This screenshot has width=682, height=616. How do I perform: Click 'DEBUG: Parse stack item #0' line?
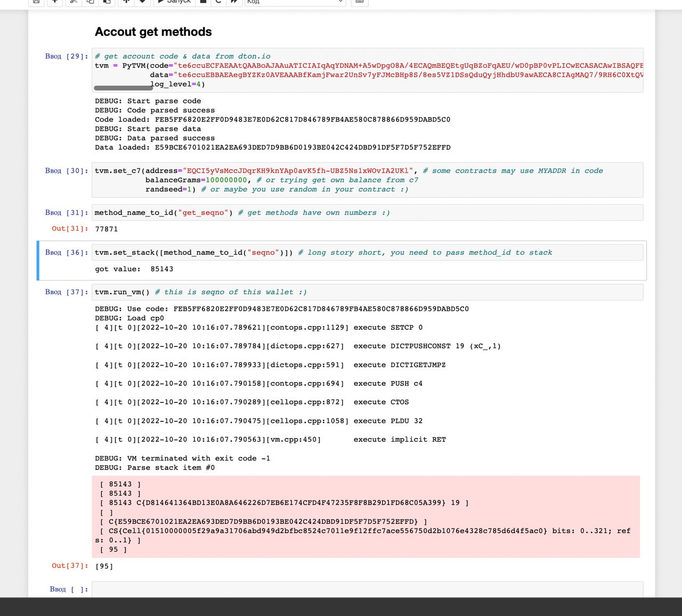(155, 468)
